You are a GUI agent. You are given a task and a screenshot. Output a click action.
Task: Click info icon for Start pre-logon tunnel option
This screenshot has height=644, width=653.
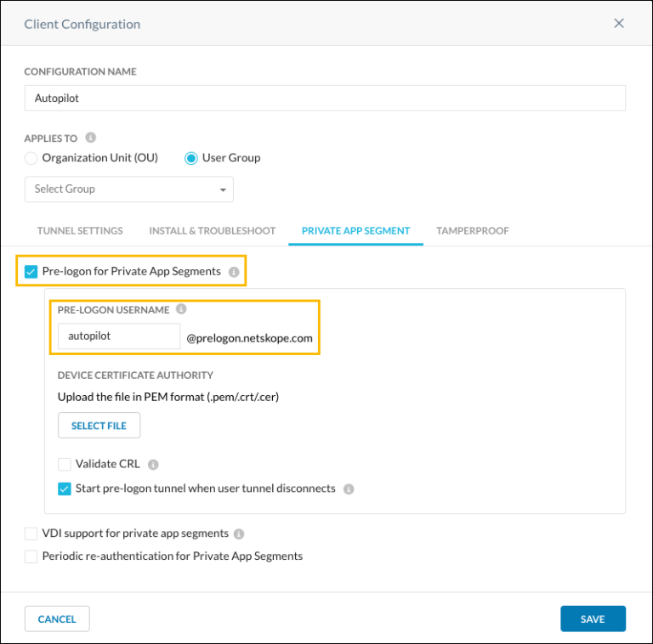coord(349,489)
